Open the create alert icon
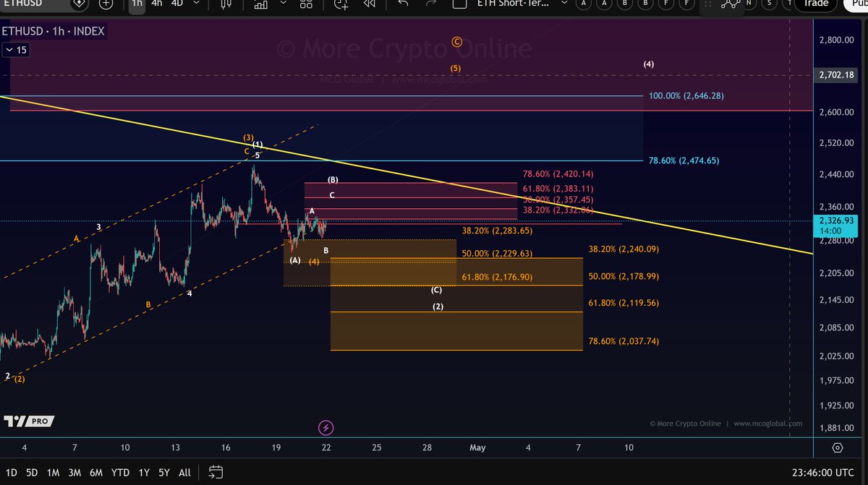The width and height of the screenshot is (868, 485). point(341,3)
